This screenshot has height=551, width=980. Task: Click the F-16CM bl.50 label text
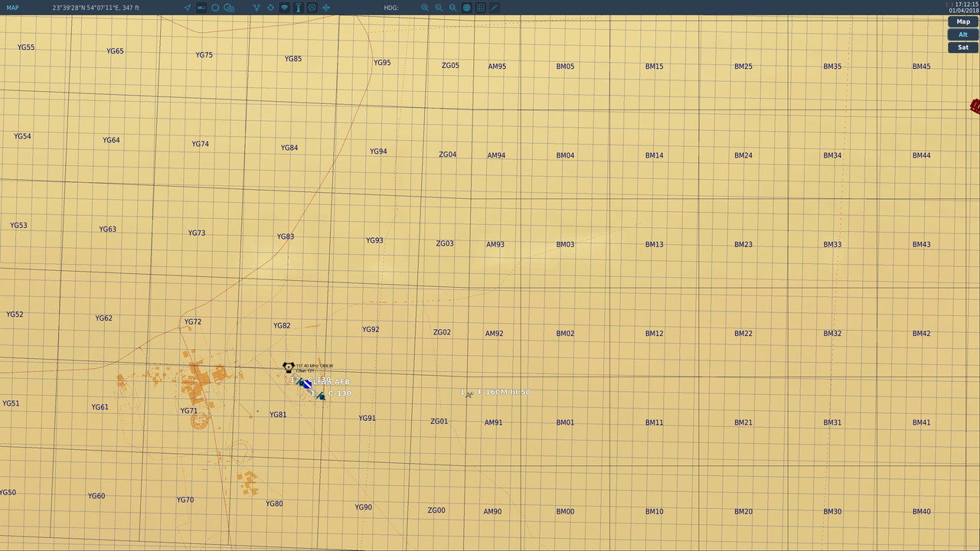(504, 392)
